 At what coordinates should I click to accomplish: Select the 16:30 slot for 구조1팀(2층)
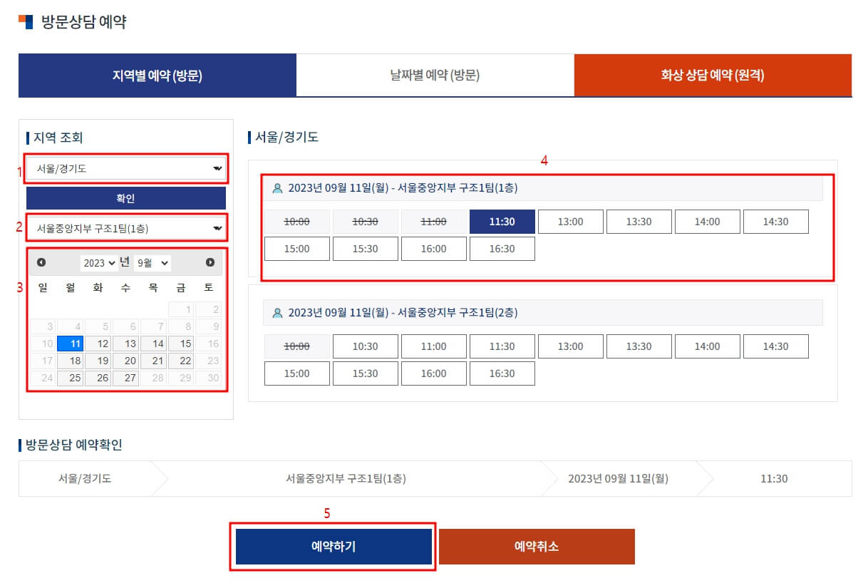click(x=502, y=373)
